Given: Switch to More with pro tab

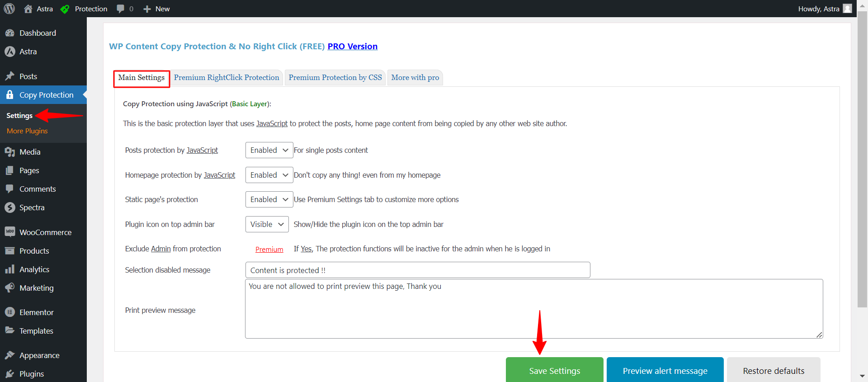Looking at the screenshot, I should (415, 78).
